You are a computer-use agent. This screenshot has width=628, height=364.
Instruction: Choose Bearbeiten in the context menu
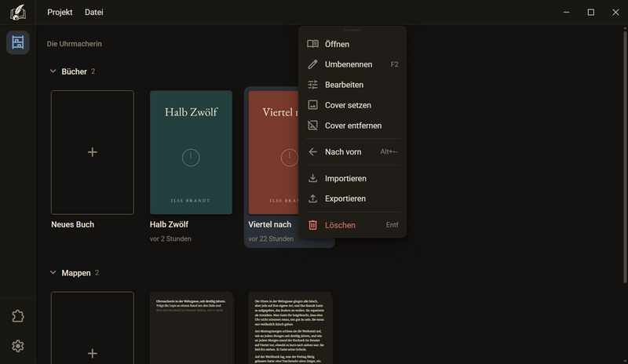click(x=352, y=85)
